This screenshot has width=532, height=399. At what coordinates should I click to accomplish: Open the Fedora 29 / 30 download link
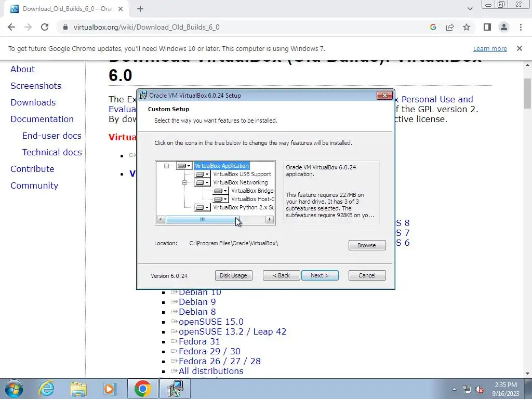click(210, 351)
